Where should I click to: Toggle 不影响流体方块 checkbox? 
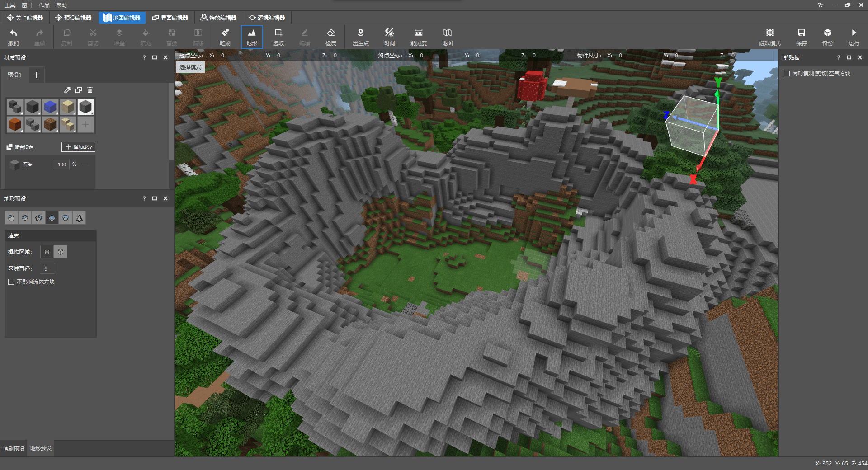click(x=11, y=282)
